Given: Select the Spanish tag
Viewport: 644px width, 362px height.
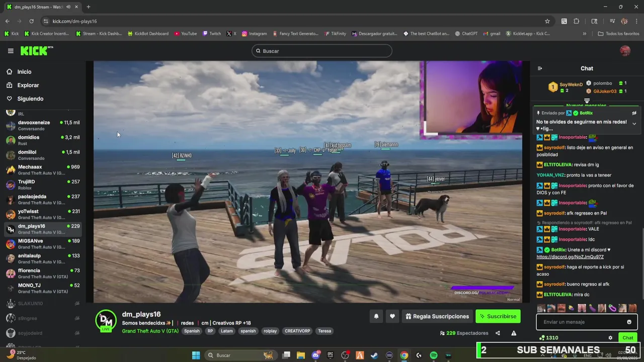Looking at the screenshot, I should point(192,331).
